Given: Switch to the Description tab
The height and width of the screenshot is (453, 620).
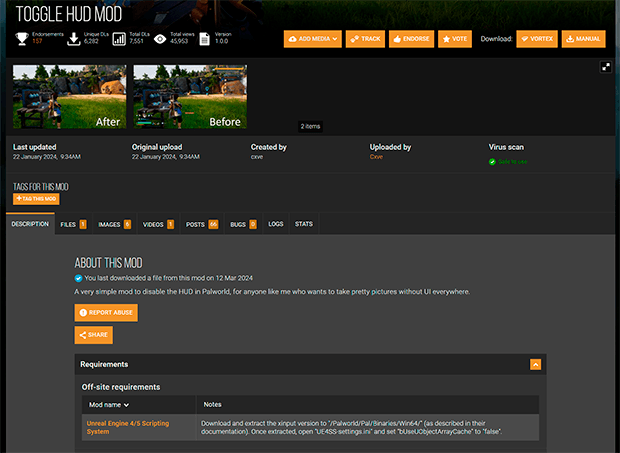Looking at the screenshot, I should 30,224.
